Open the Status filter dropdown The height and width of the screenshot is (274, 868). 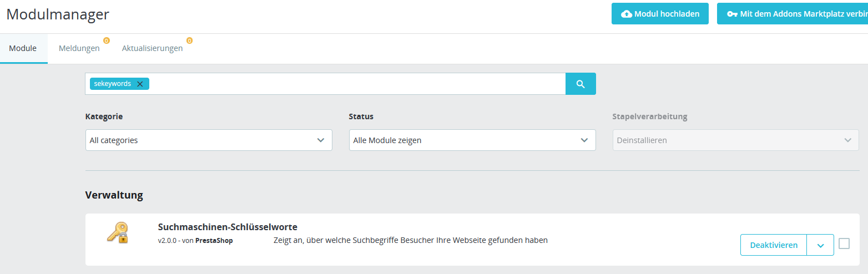point(472,140)
